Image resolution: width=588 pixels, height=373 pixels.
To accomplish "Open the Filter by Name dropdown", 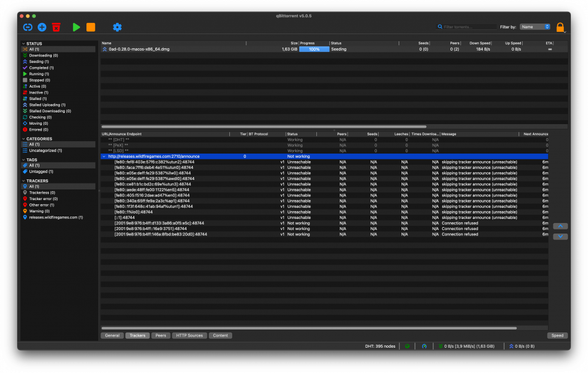I will pos(535,27).
